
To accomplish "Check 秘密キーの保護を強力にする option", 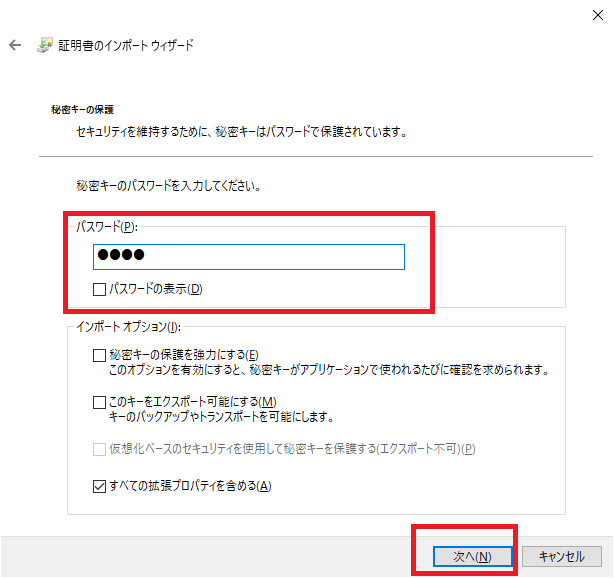I will [x=99, y=355].
